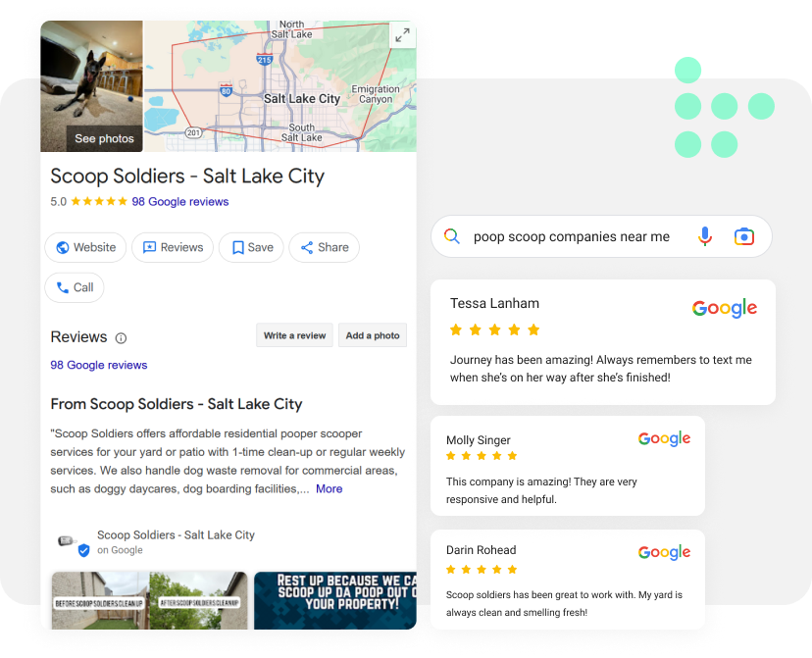Screen dimensions: 812x658
Task: Click Write a review button
Action: click(294, 335)
